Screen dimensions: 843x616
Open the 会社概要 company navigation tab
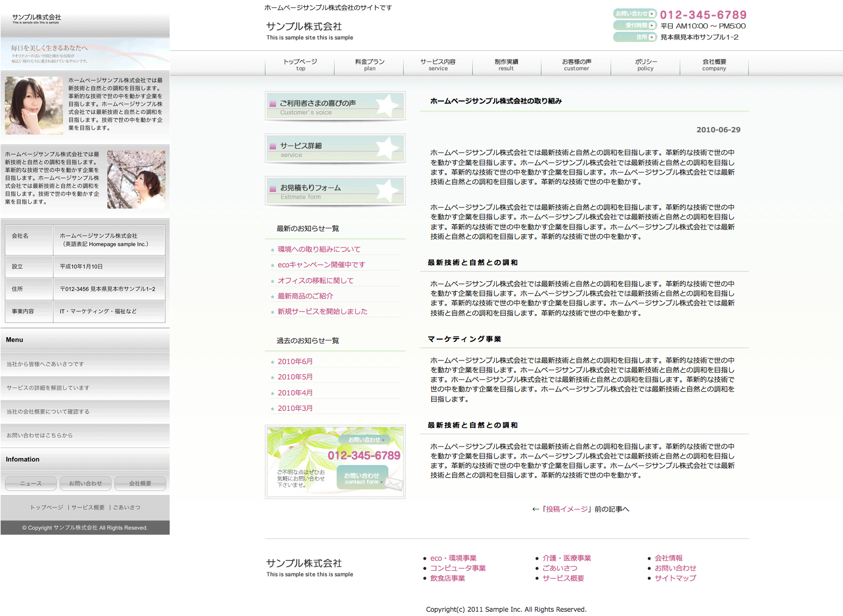coord(714,64)
